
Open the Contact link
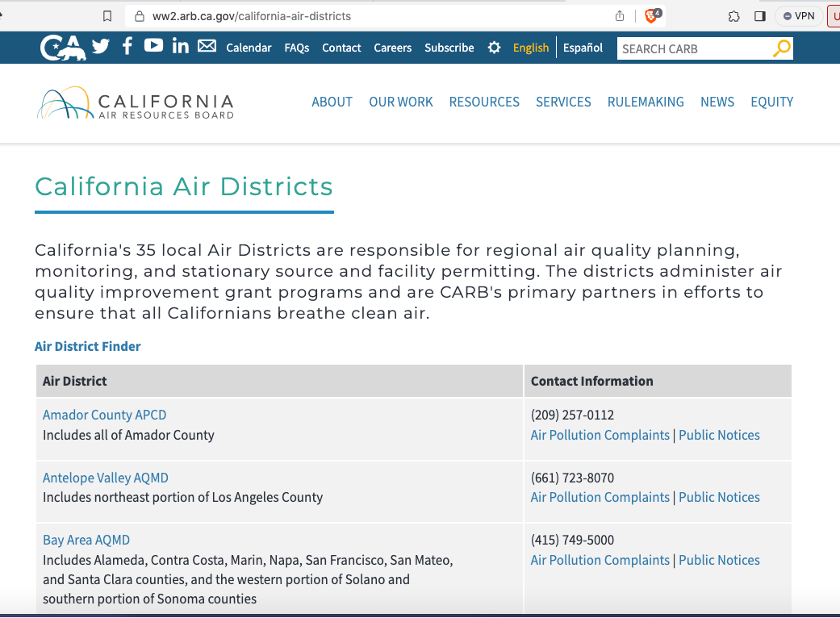[341, 48]
